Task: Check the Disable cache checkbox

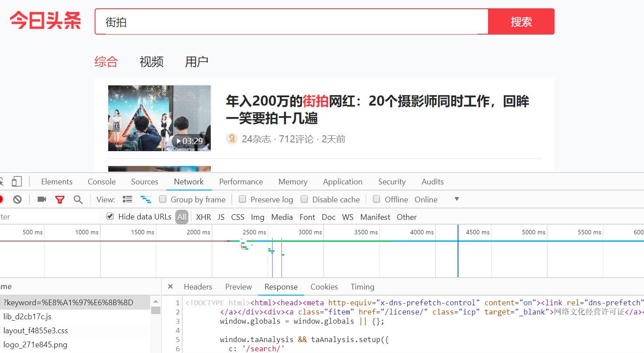Action: coord(304,199)
